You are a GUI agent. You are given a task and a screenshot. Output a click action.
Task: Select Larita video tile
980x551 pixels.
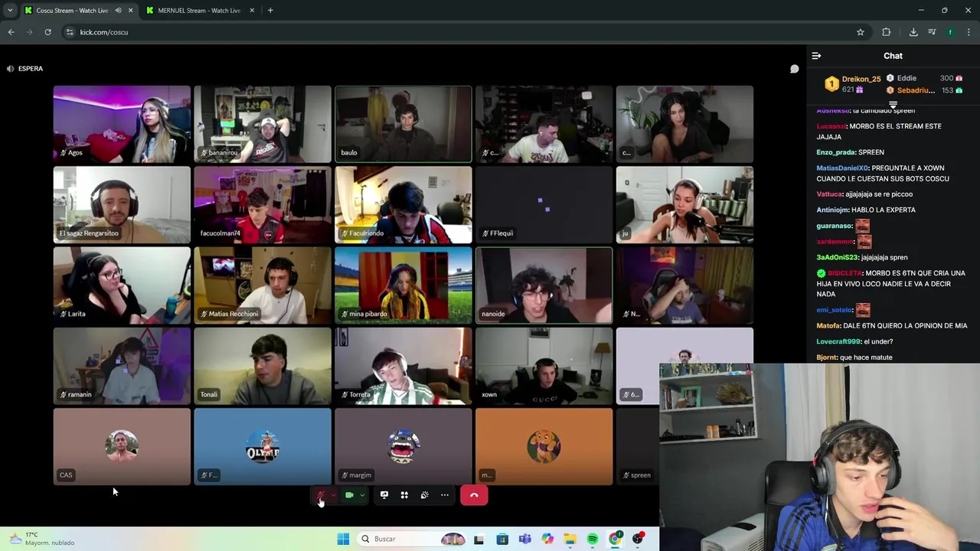click(x=122, y=285)
